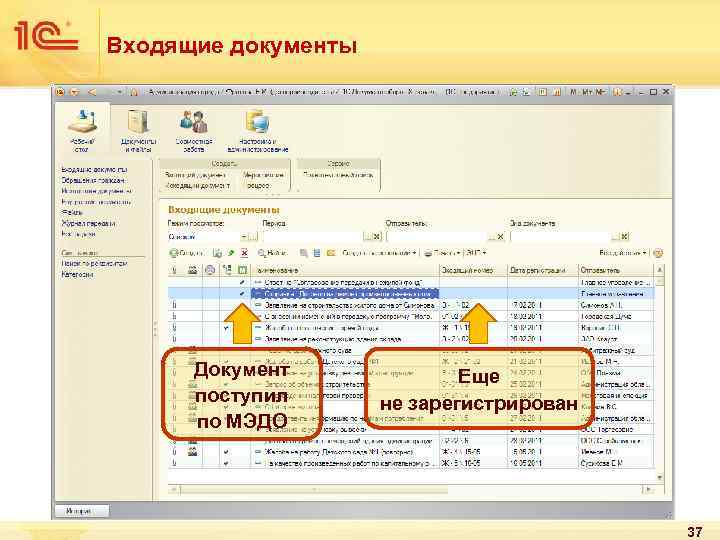Open Поиск по реквизитам link
Image resolution: width=720 pixels, height=540 pixels.
click(94, 264)
